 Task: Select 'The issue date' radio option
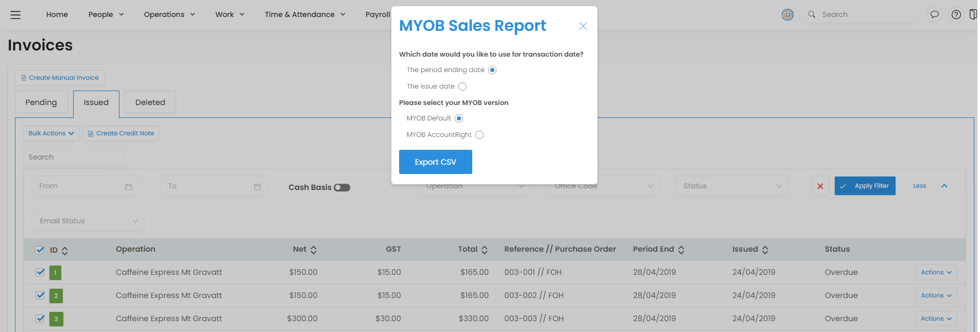point(462,86)
